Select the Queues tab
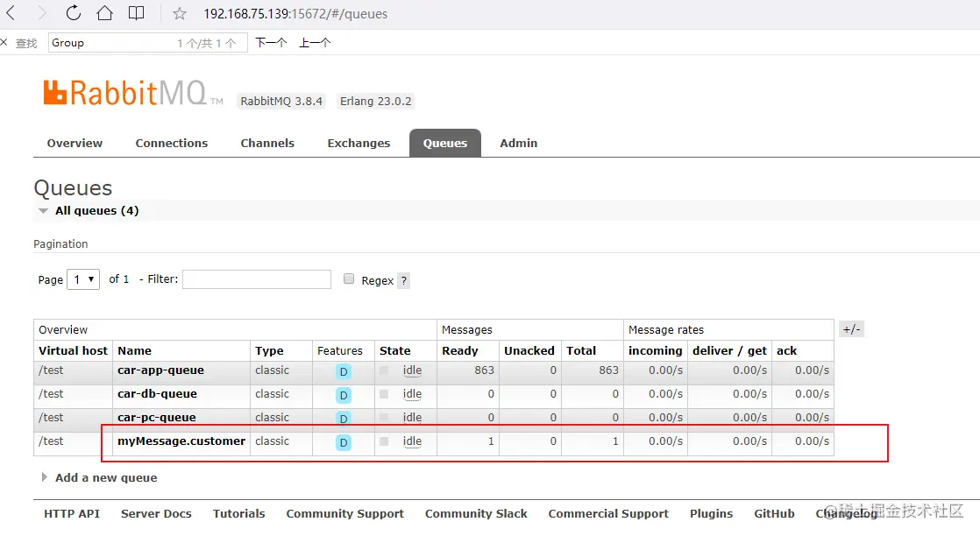980x536 pixels. [445, 143]
